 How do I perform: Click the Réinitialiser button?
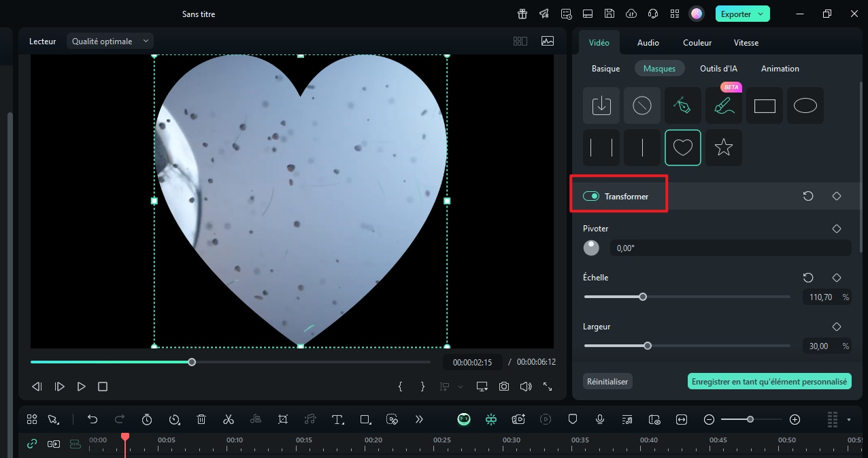(x=608, y=381)
